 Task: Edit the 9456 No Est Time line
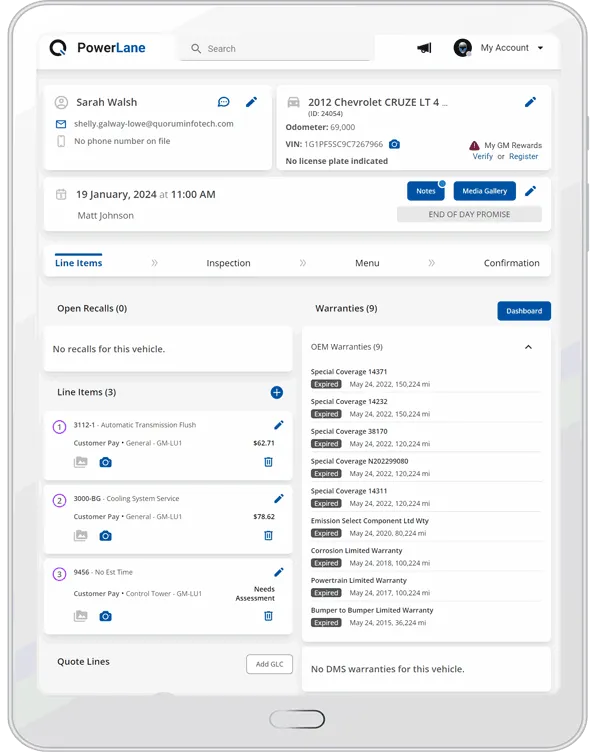[279, 572]
